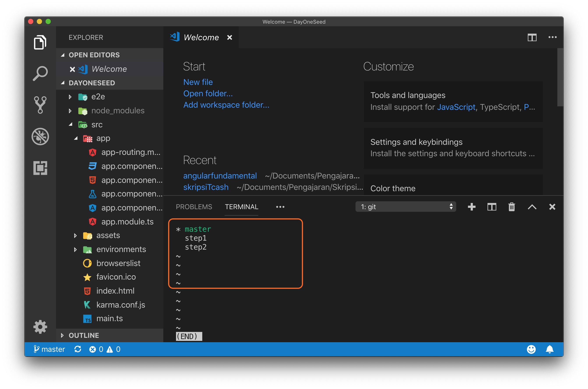Screen dimensions: 588x389
Task: Open index.html file
Action: pos(115,291)
